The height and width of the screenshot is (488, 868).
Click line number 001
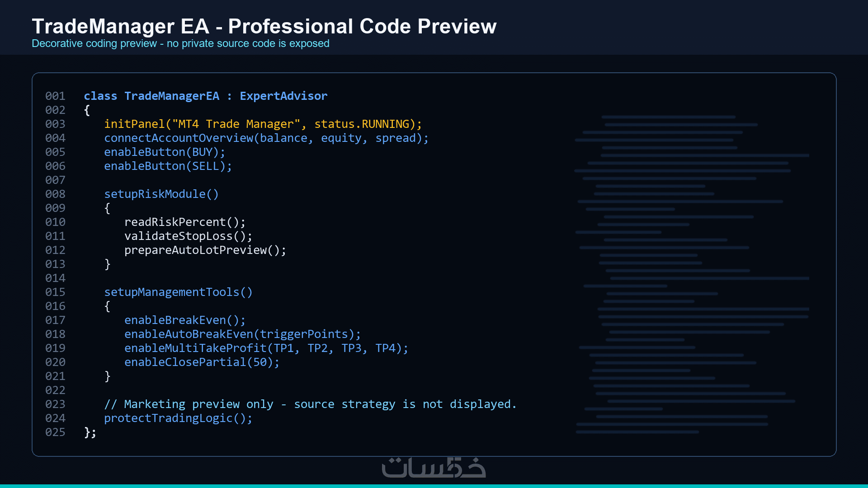tap(55, 96)
